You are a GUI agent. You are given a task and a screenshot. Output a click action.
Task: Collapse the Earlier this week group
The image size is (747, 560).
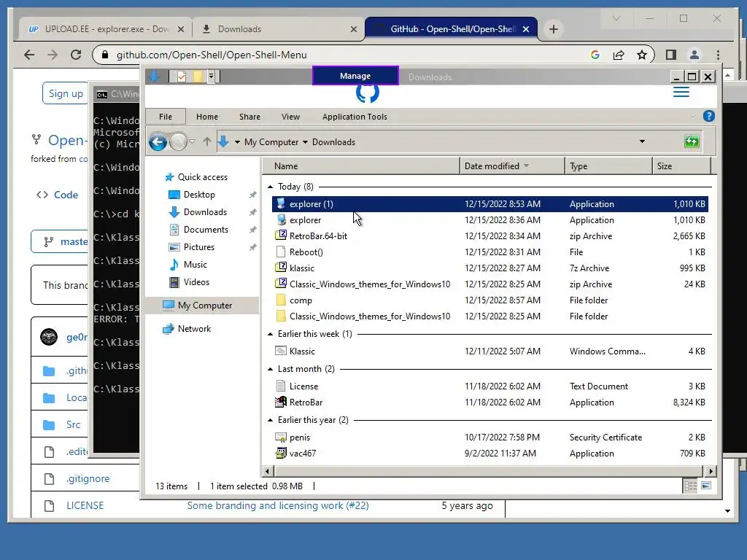click(270, 334)
